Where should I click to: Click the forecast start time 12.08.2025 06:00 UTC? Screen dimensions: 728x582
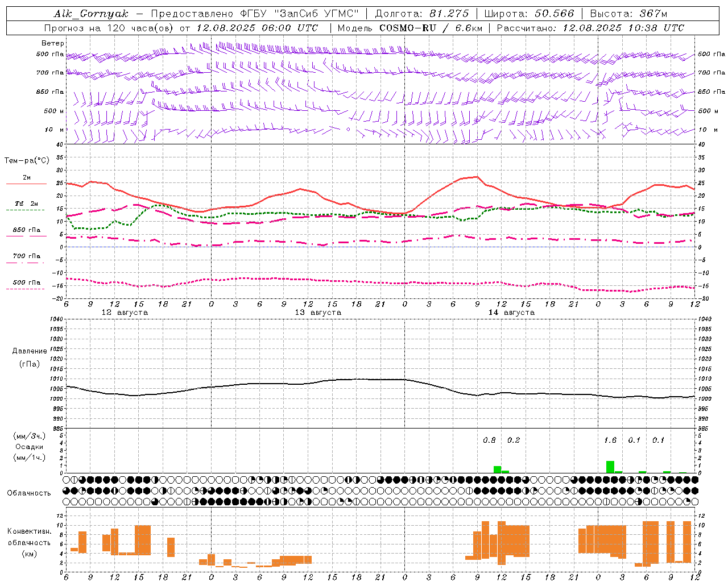[257, 28]
